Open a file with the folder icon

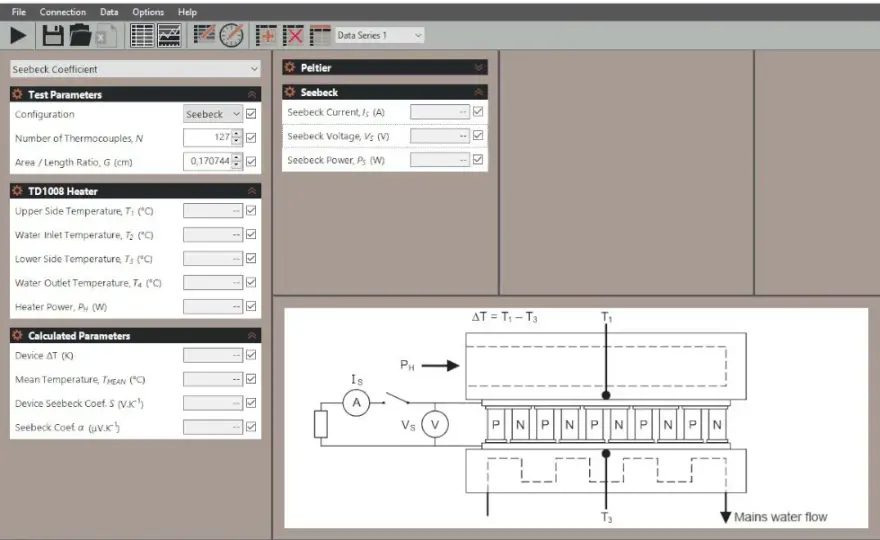(80, 35)
